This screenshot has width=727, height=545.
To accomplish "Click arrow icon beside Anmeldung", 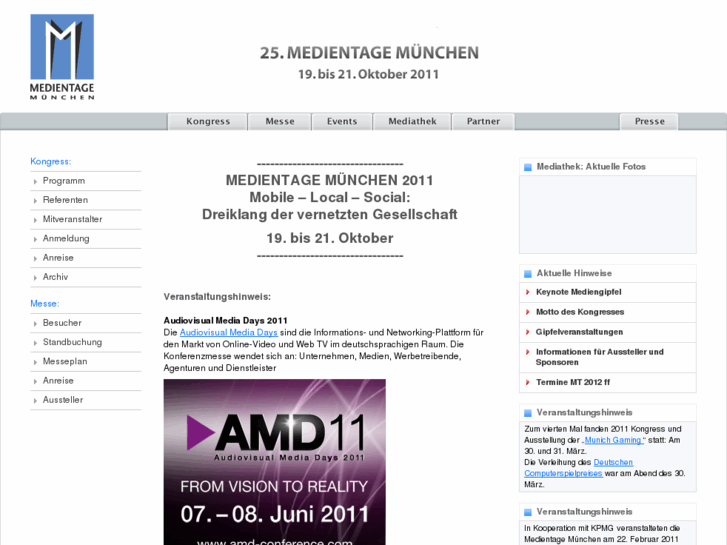I will tap(35, 239).
